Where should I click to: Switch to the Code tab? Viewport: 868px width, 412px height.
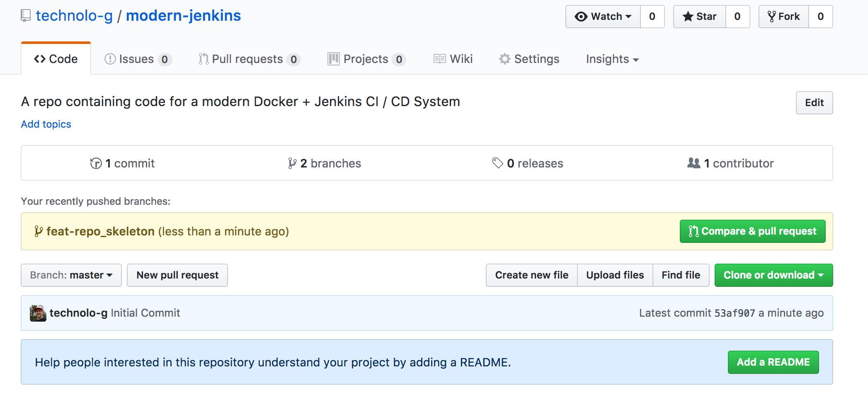[x=56, y=59]
